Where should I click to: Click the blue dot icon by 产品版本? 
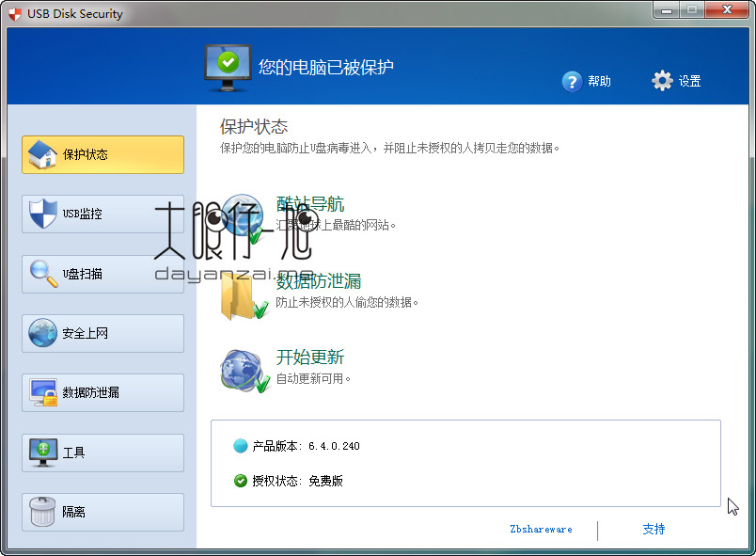point(240,446)
